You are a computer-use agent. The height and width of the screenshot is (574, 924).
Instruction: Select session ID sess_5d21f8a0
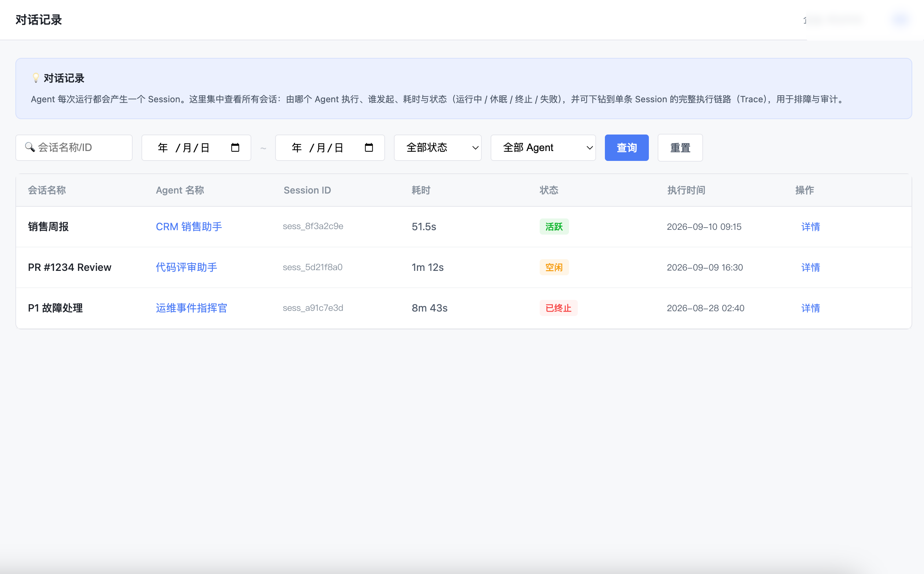(313, 267)
